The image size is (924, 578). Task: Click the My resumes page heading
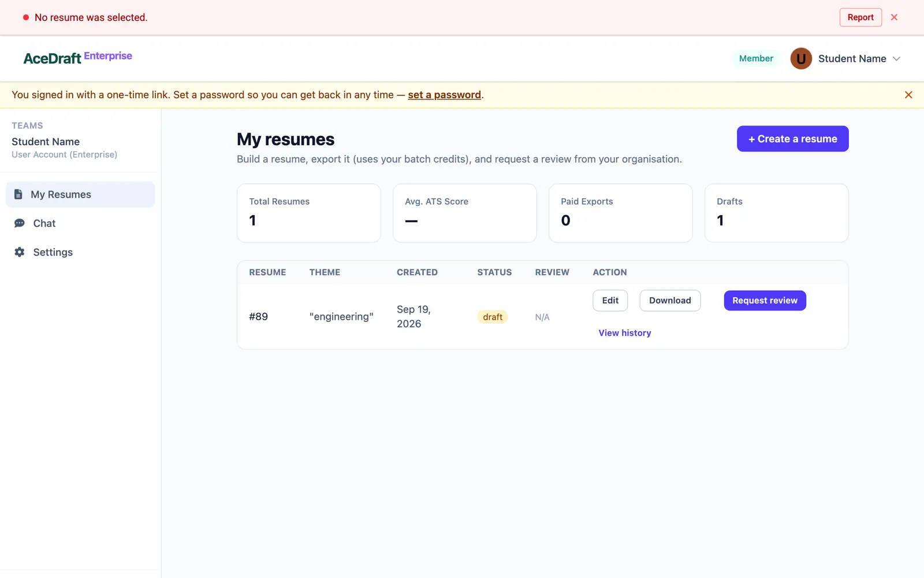tap(285, 139)
